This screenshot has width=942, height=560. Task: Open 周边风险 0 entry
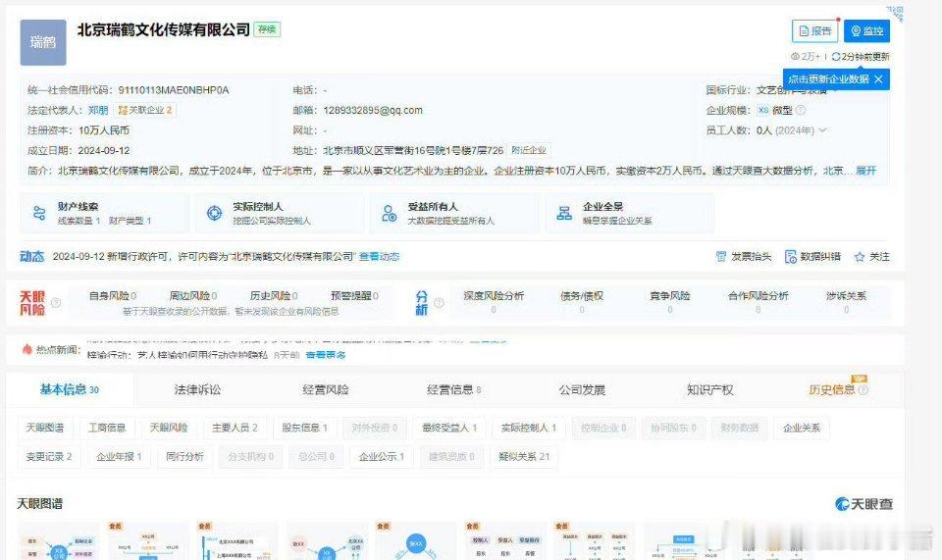193,296
